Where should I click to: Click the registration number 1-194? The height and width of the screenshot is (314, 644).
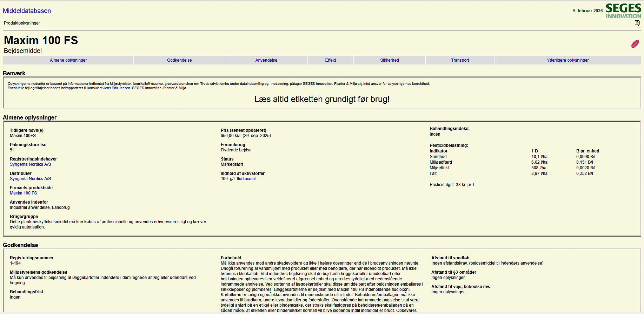(x=15, y=263)
